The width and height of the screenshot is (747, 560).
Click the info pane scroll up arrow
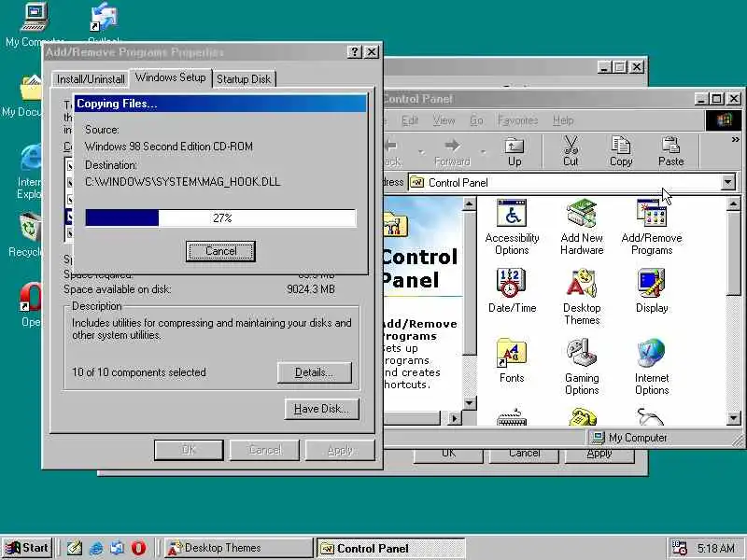click(470, 204)
